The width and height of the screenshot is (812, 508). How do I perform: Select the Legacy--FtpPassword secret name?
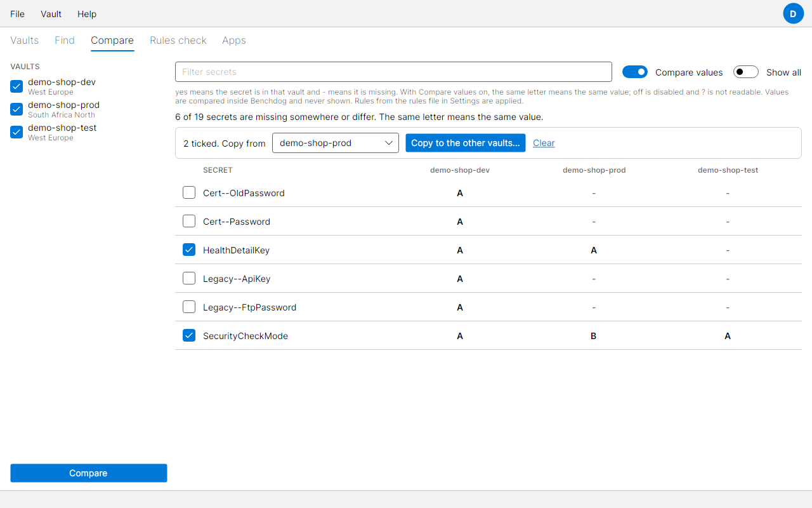[x=249, y=307]
